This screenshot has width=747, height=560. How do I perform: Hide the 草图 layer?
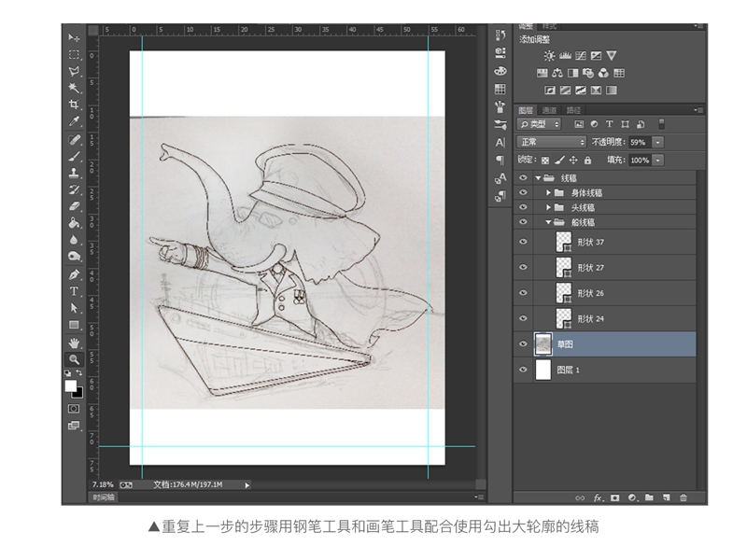tap(523, 343)
